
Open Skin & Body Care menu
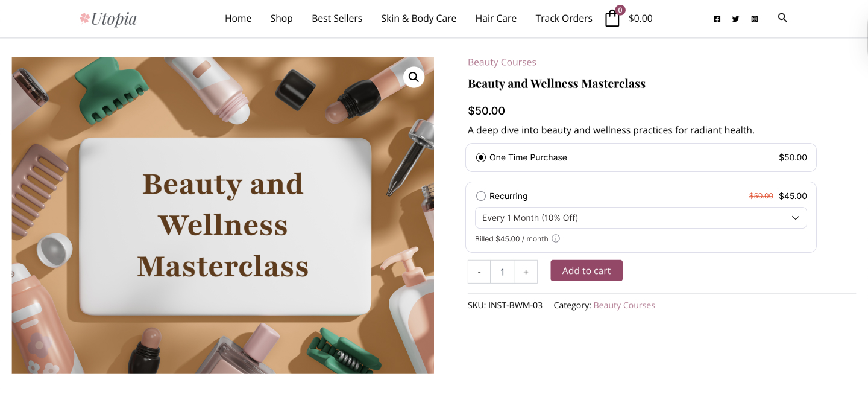click(x=418, y=18)
